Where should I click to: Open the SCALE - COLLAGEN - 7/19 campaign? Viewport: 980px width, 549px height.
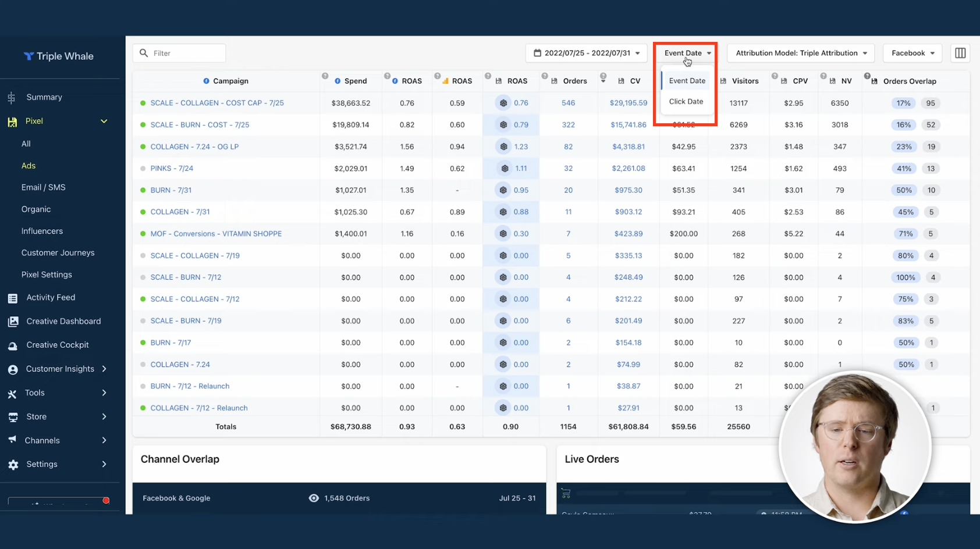click(x=195, y=255)
